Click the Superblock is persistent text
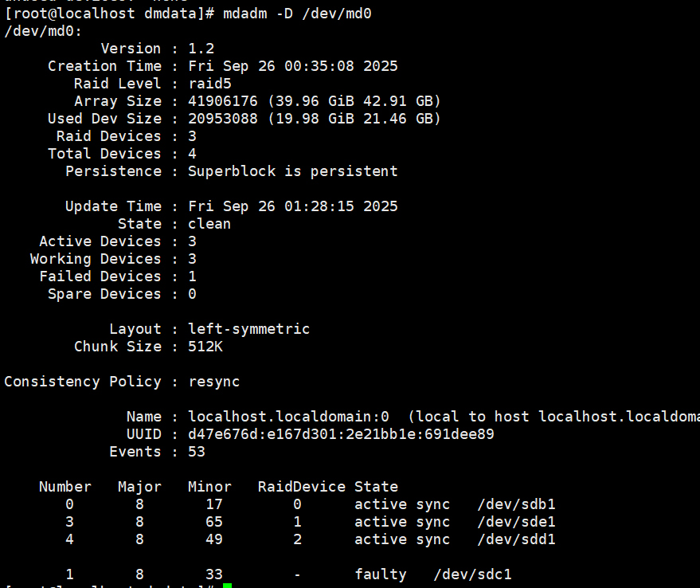700x588 pixels. [x=293, y=171]
